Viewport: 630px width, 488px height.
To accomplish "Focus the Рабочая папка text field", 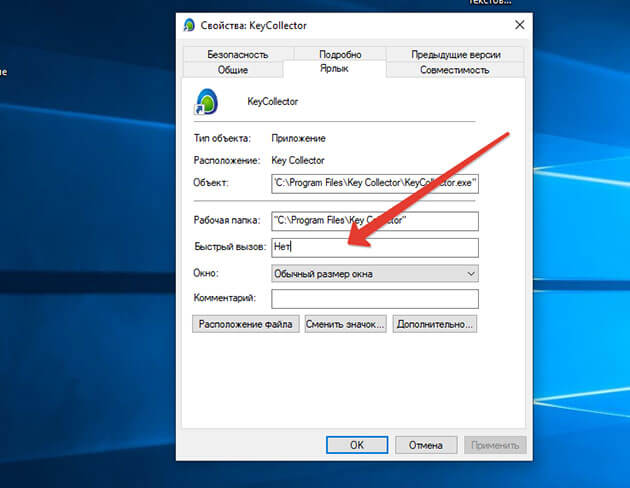I will tap(374, 220).
